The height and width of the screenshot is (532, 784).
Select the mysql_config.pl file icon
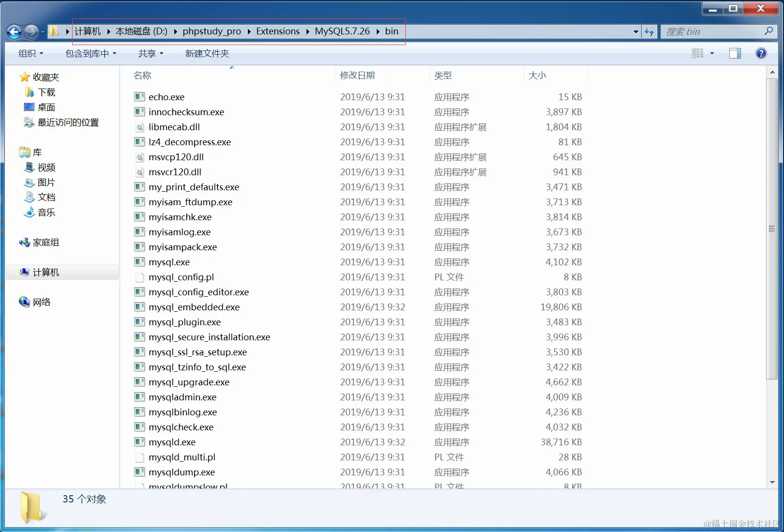(139, 277)
